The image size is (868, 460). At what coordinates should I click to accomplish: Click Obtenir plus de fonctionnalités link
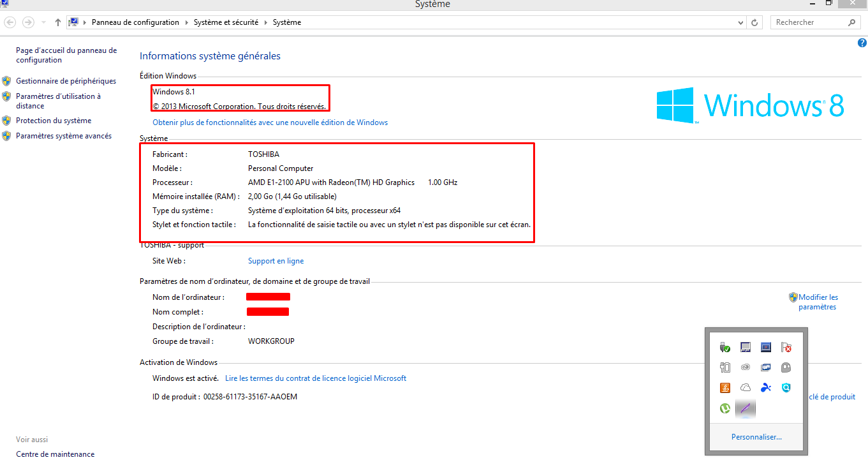pyautogui.click(x=270, y=122)
